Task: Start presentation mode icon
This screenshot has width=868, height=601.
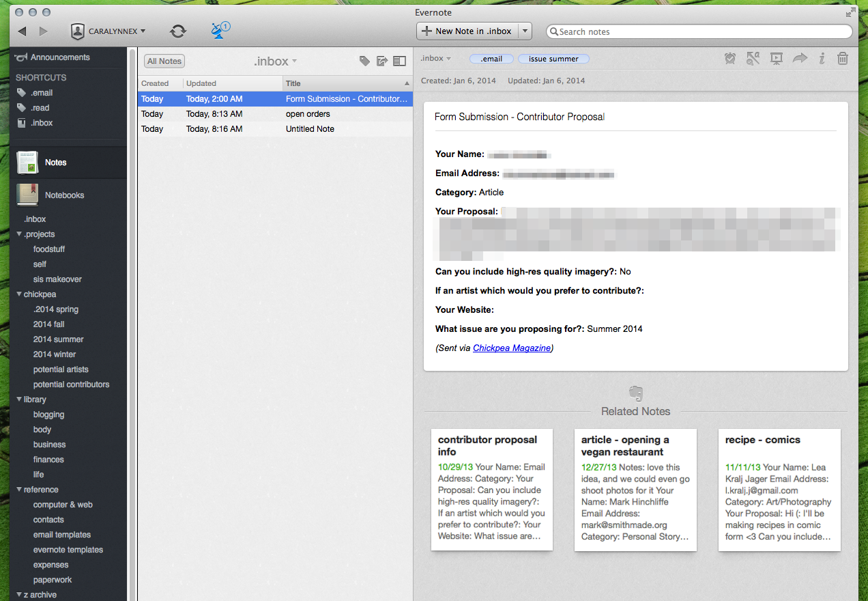Action: (777, 59)
